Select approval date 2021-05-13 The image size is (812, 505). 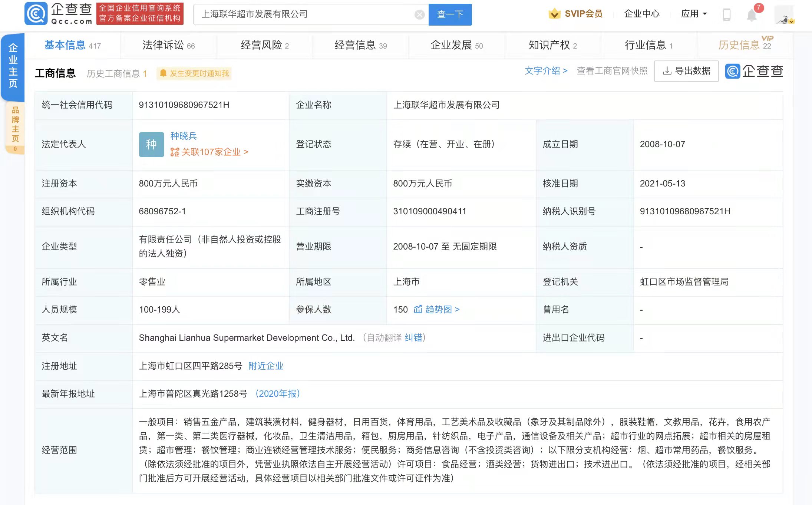[x=663, y=184]
